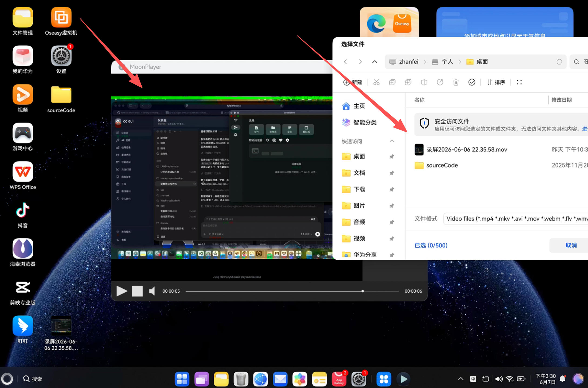This screenshot has height=388, width=588.
Task: Go forward using the file picker forward arrow
Action: click(360, 62)
